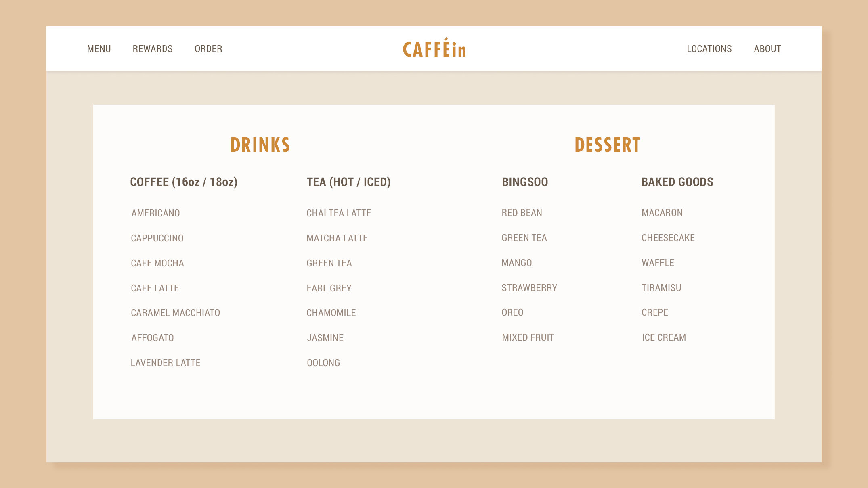Select EARL GREY tea

pos(329,288)
